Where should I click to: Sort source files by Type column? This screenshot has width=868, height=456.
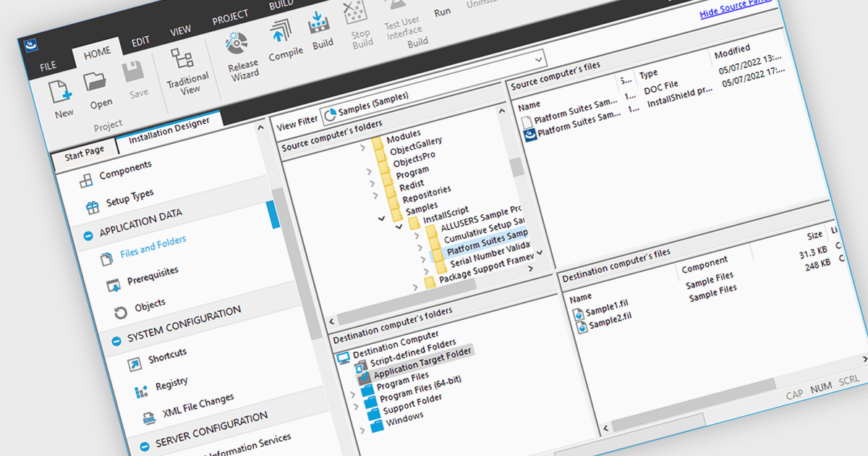pos(648,74)
